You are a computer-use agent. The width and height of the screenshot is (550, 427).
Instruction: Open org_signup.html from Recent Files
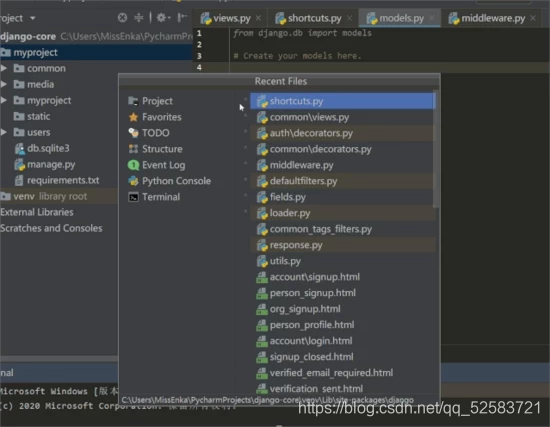(x=342, y=309)
